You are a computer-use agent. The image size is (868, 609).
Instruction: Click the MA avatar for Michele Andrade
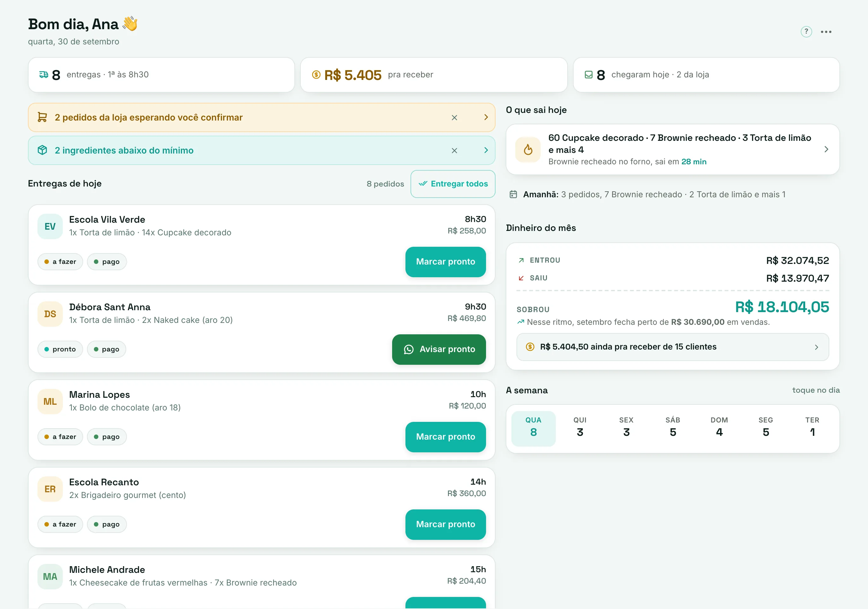click(50, 577)
